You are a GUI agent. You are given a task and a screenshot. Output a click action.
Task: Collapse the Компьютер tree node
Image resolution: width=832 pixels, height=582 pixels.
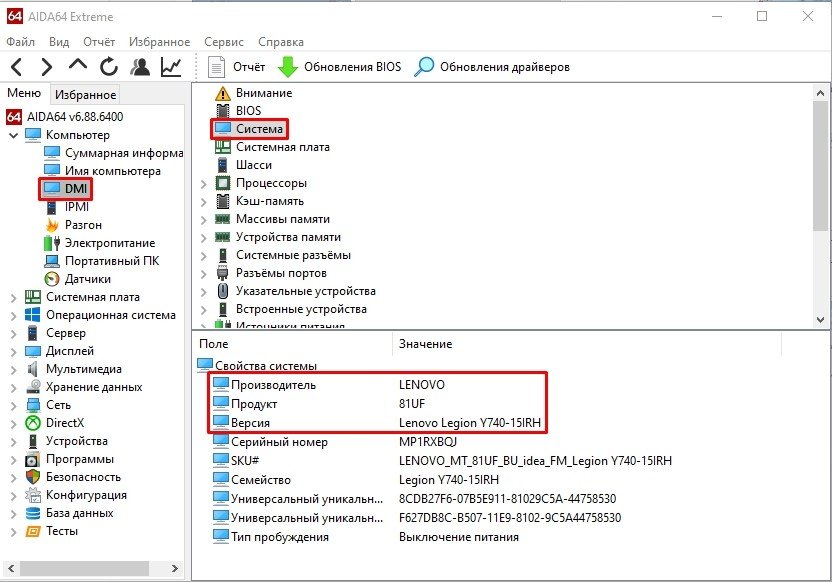click(x=13, y=135)
